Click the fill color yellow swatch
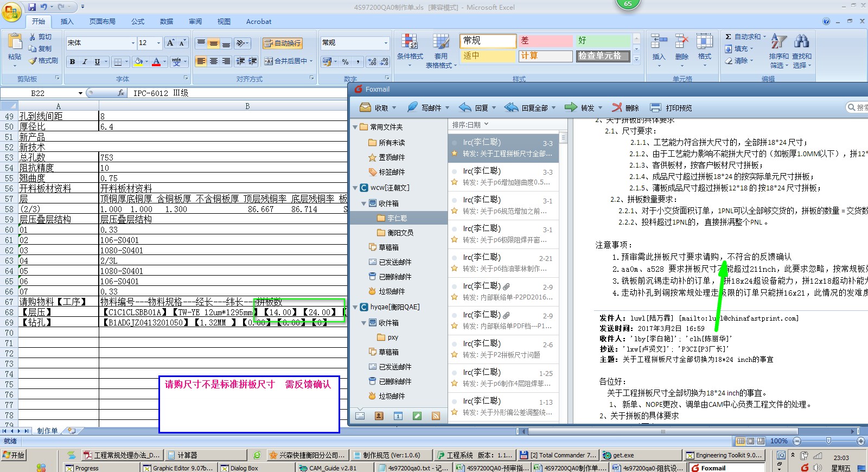Image resolution: width=868 pixels, height=472 pixels. pos(138,62)
